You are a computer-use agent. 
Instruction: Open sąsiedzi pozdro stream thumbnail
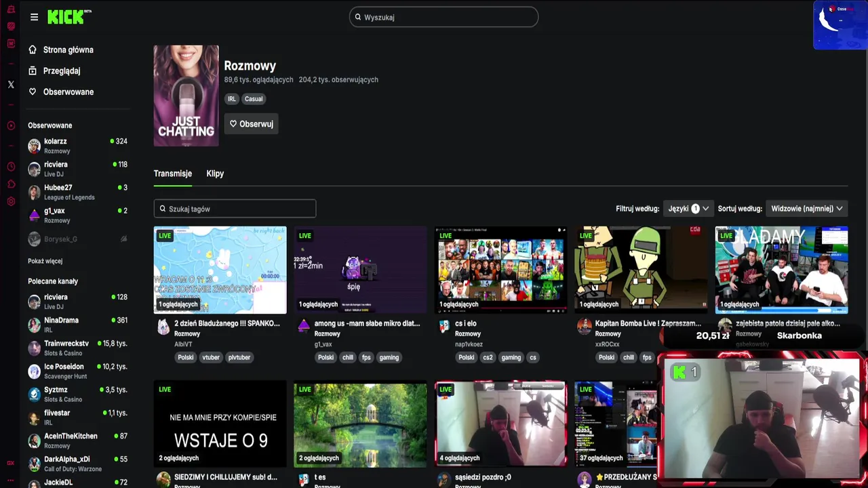coord(500,424)
